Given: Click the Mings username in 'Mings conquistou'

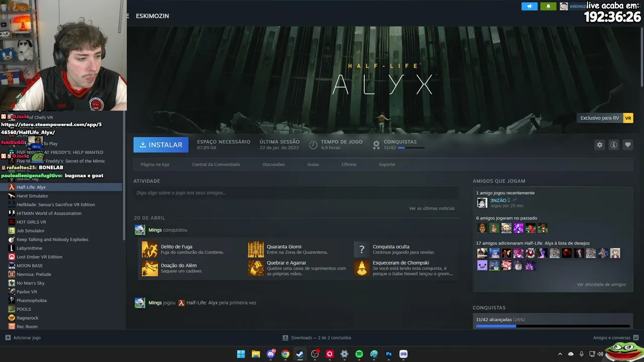Looking at the screenshot, I should [155, 230].
